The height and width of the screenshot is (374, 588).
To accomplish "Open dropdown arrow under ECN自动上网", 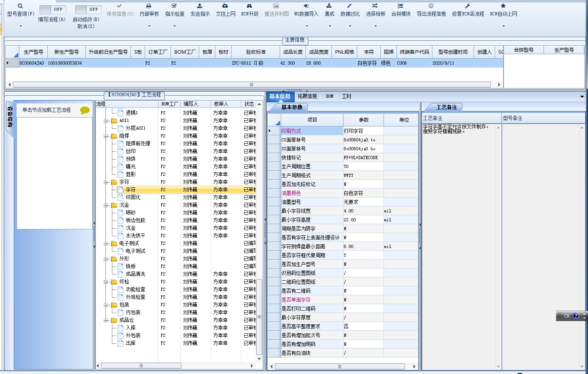I will [504, 26].
